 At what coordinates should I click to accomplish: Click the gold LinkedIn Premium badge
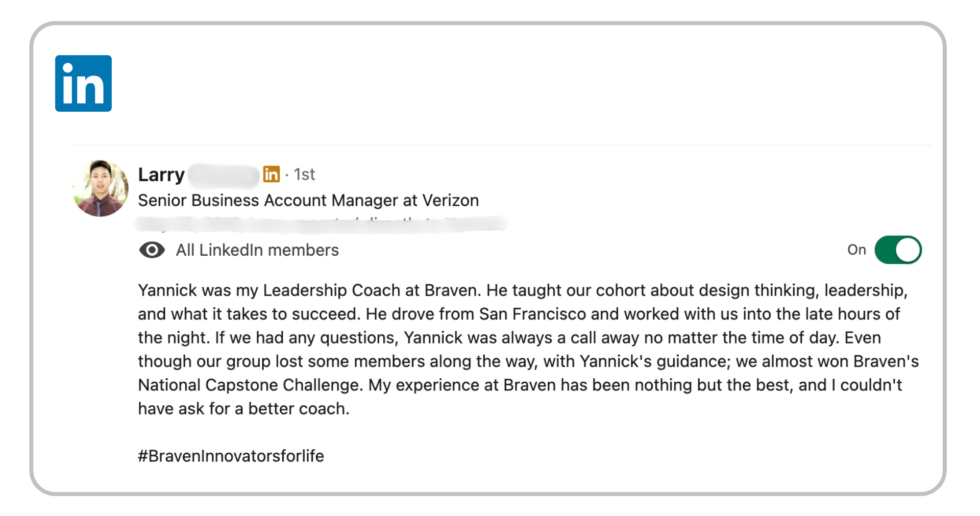tap(271, 174)
